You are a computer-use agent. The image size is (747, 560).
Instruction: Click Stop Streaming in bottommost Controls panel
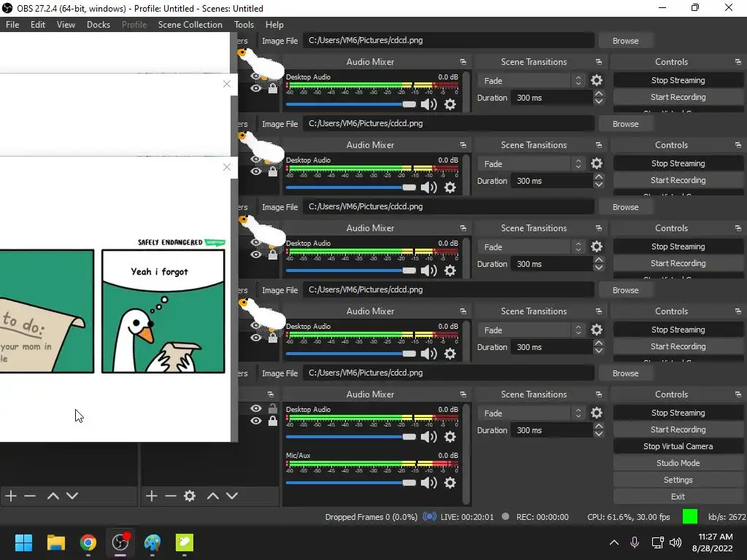[678, 413]
